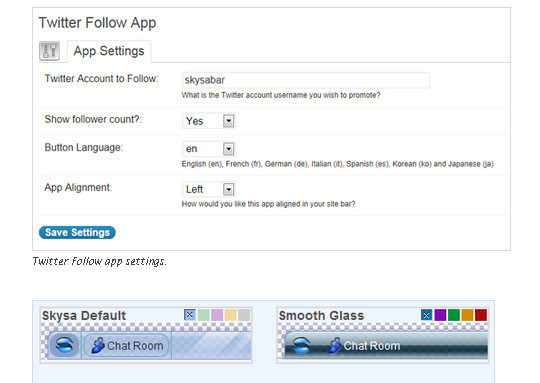Choose the light purple Skysa Default swatch
Image resolution: width=540 pixels, height=383 pixels.
(217, 314)
